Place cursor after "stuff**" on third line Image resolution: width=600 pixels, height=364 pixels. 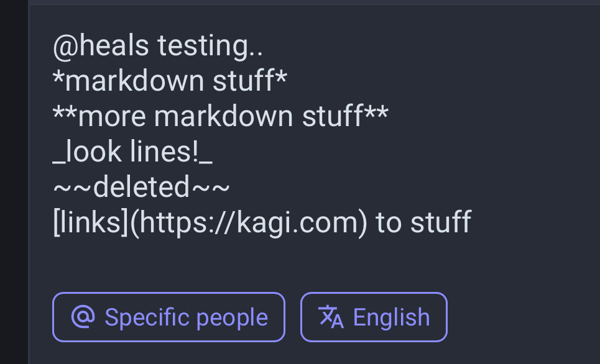click(390, 116)
